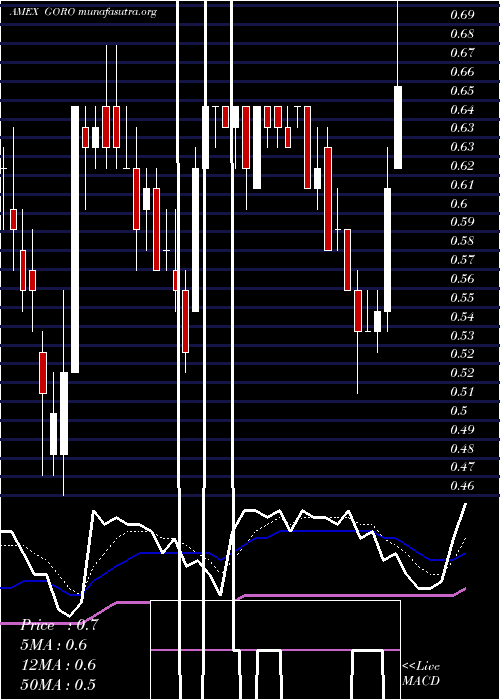The width and height of the screenshot is (500, 700).
Task: Click the 0.61 price axis label
Action: point(462,184)
